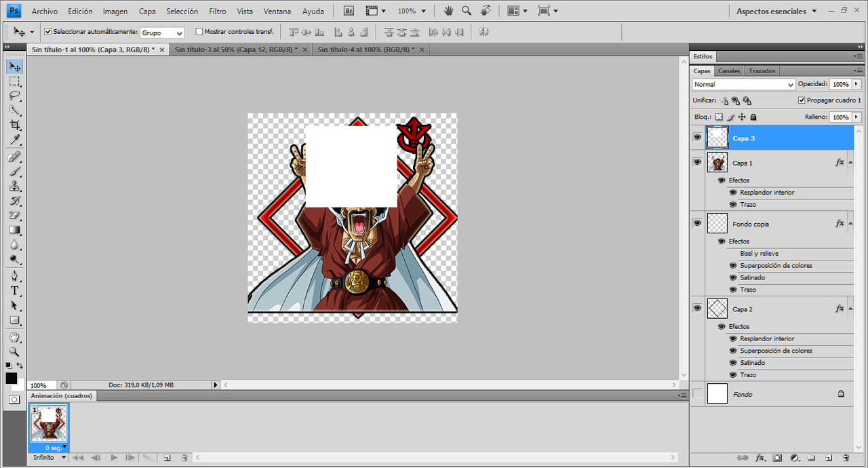This screenshot has height=468, width=868.
Task: Select the Eyedropper tool
Action: click(x=14, y=140)
